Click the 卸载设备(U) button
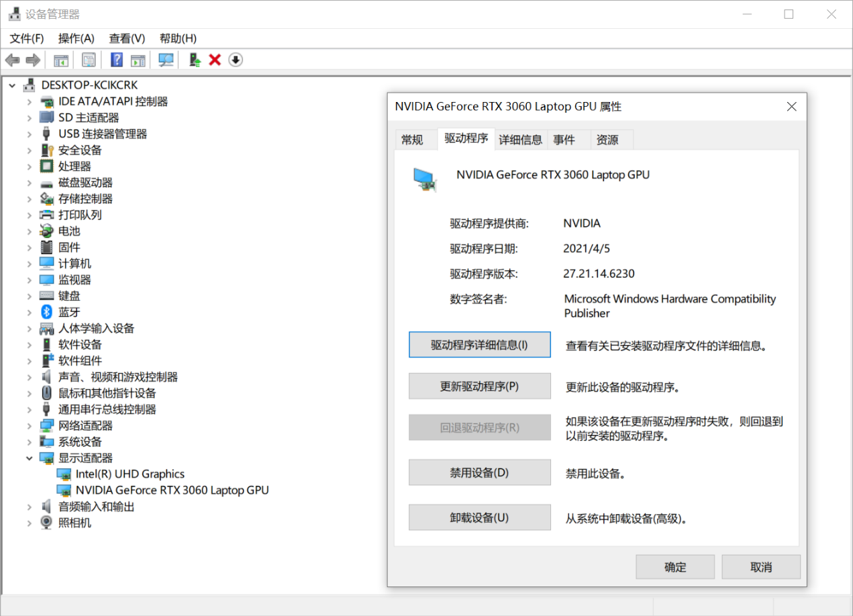 (x=480, y=517)
